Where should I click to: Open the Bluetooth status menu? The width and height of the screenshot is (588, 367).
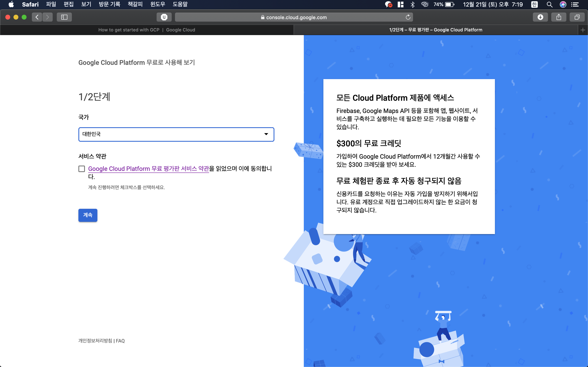(x=412, y=4)
